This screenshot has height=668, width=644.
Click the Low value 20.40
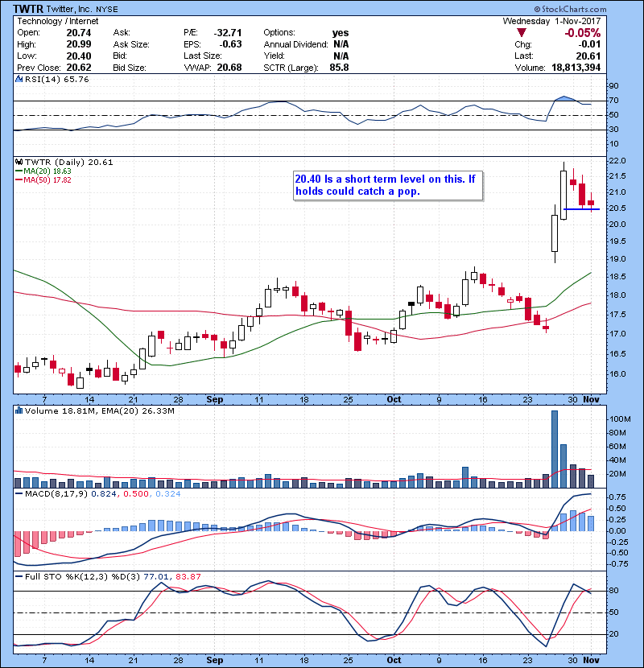pos(79,56)
